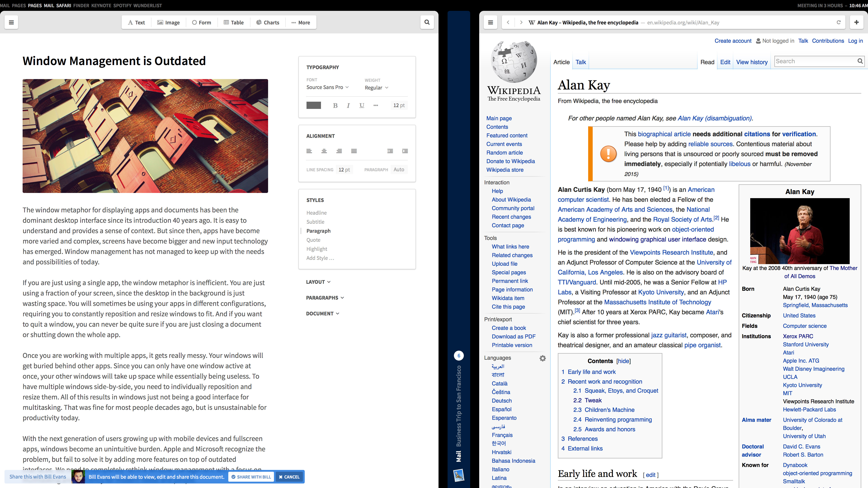The image size is (868, 488).
Task: Open the Charts toolbar menu
Action: tap(268, 23)
